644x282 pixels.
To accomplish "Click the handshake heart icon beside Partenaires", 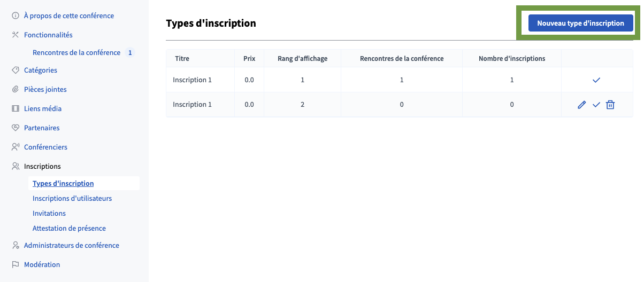I will [16, 128].
